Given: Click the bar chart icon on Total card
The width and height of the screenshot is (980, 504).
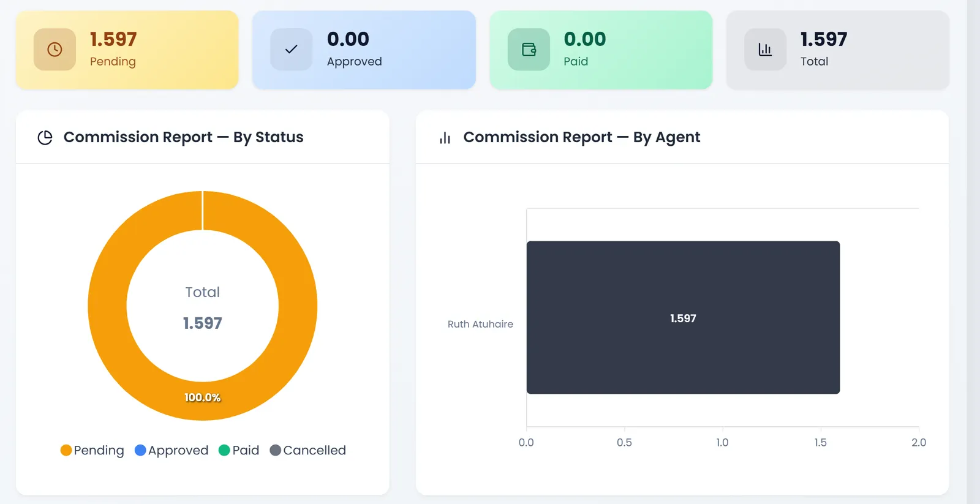Looking at the screenshot, I should tap(765, 50).
